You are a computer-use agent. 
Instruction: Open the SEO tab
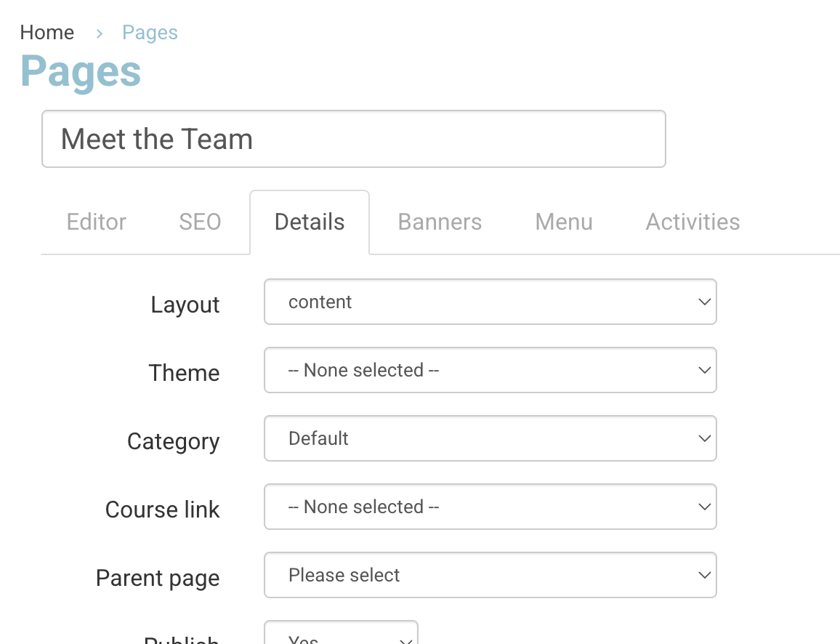click(x=200, y=222)
